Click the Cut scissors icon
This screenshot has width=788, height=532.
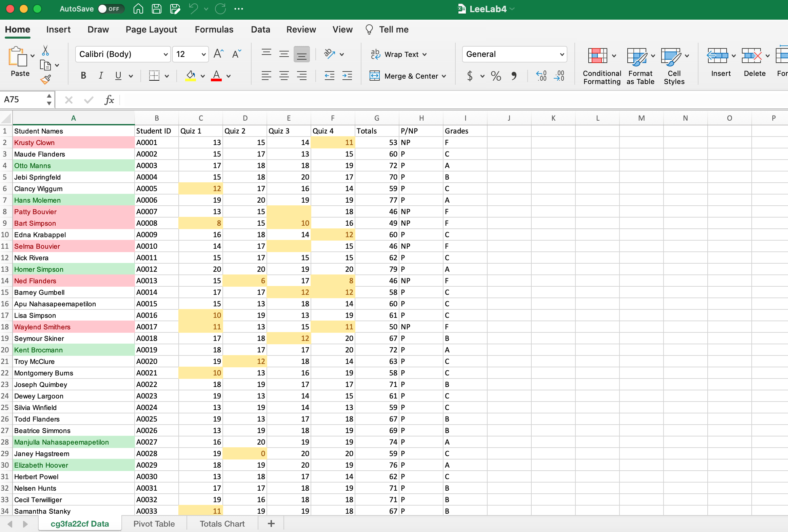45,50
